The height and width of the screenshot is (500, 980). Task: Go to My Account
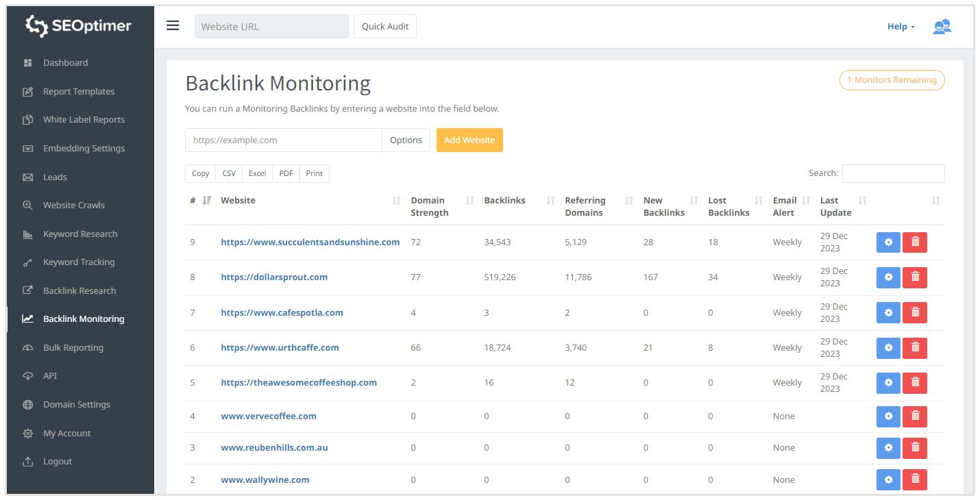tap(66, 433)
